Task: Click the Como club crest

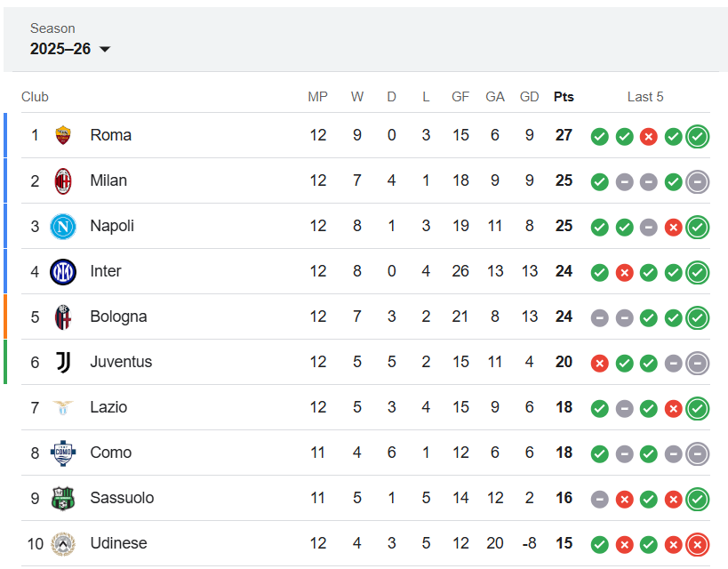Action: pyautogui.click(x=63, y=453)
